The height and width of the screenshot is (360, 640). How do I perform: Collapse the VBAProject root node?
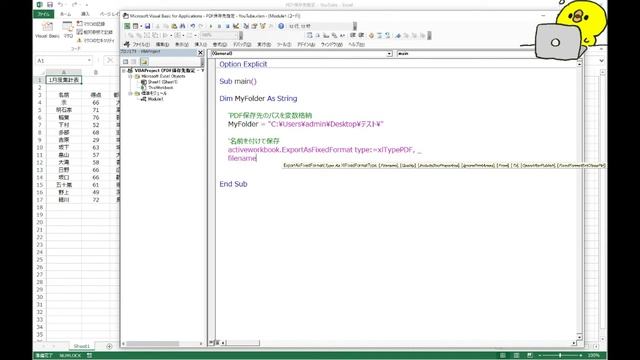(x=124, y=71)
